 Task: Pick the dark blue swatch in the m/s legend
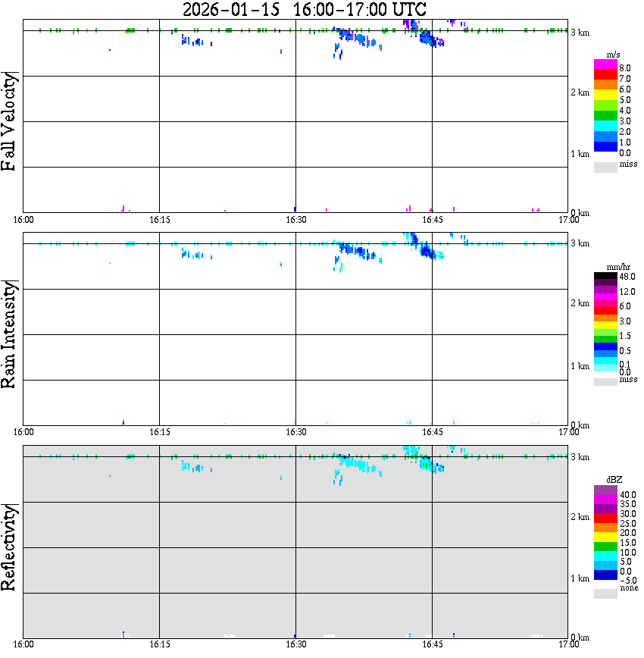(x=605, y=147)
